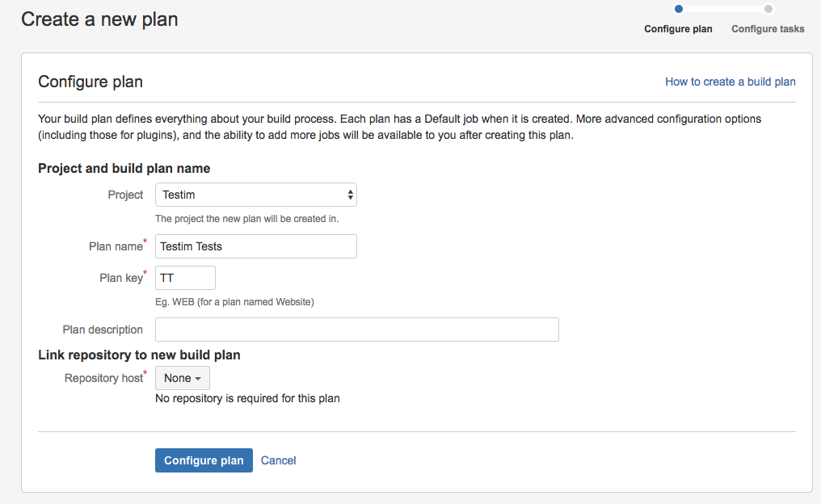The height and width of the screenshot is (504, 821).
Task: Click the Plan description field label
Action: [103, 330]
